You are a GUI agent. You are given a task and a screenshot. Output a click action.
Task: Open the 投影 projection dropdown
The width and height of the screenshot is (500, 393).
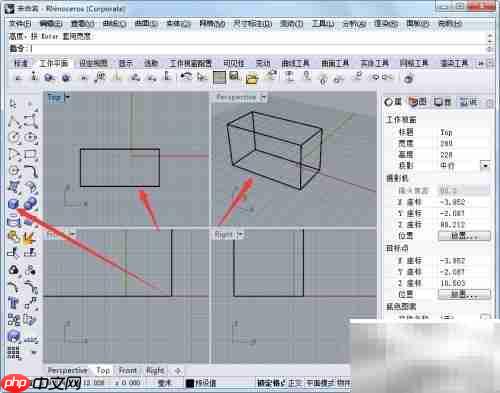tap(486, 165)
